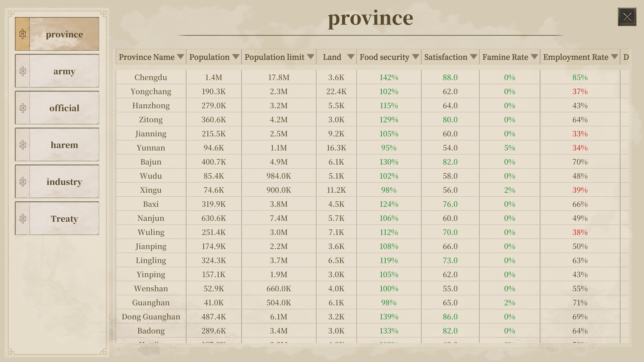644x362 pixels.
Task: Click the knot icon beside army tab
Action: coord(22,71)
